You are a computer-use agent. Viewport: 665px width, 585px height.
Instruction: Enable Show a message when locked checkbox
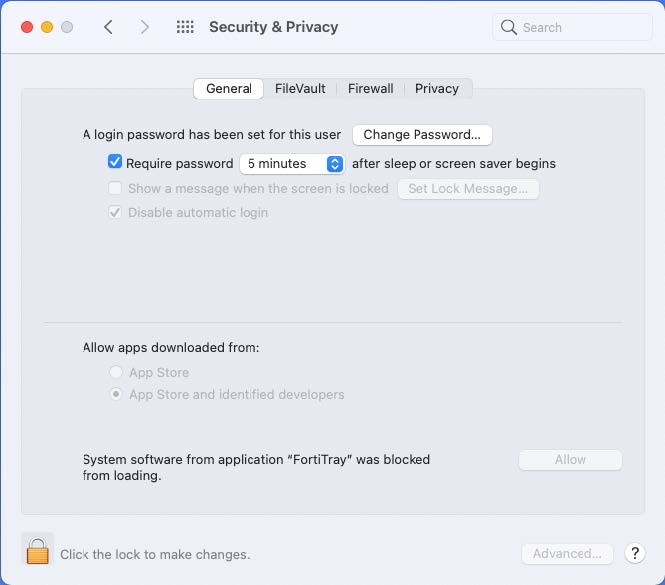[x=115, y=188]
